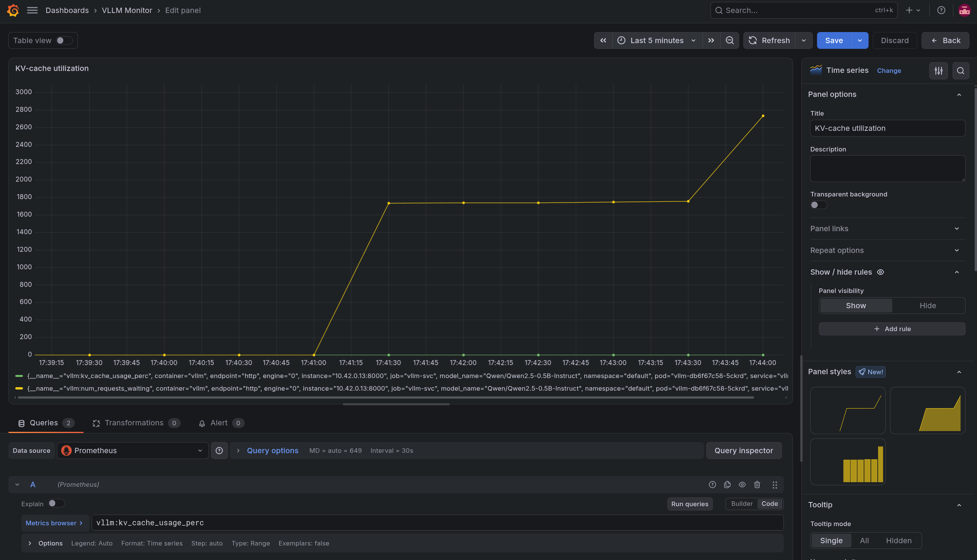Click the query expression input field
The width and height of the screenshot is (977, 560).
tap(437, 523)
